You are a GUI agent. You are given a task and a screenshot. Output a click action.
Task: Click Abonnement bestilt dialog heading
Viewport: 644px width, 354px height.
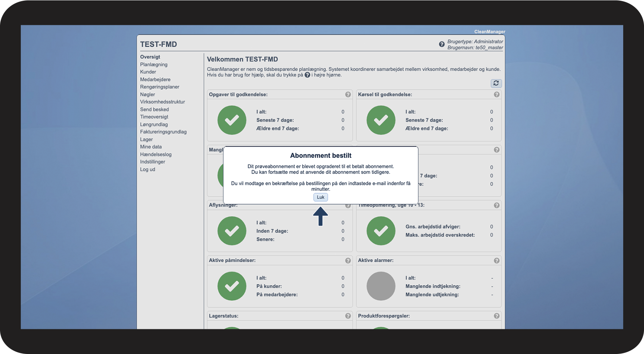click(x=321, y=155)
